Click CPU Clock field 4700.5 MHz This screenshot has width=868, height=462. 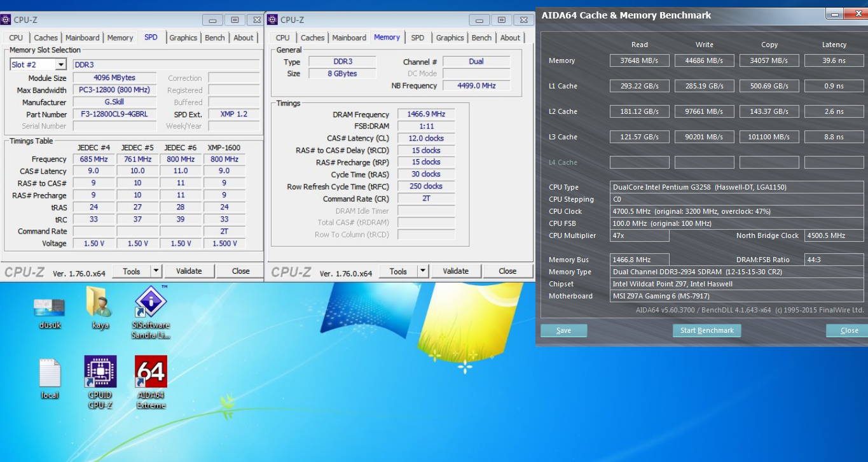[x=736, y=211]
